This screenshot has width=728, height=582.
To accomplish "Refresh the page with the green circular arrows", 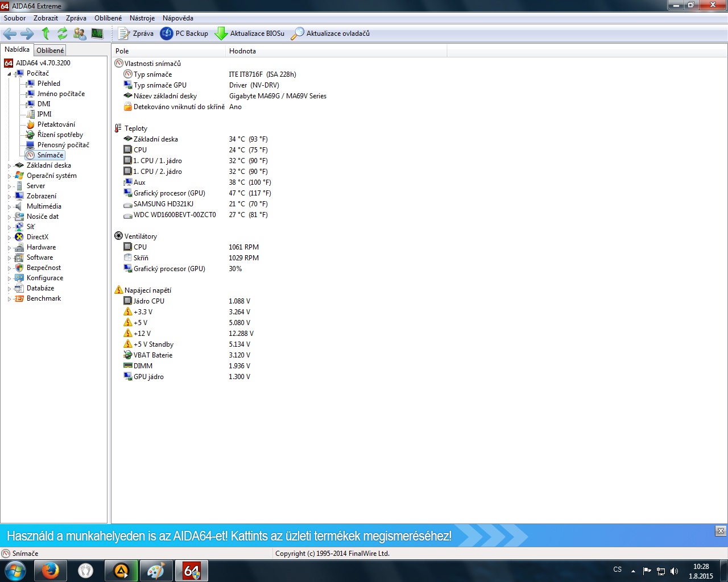I will (63, 34).
